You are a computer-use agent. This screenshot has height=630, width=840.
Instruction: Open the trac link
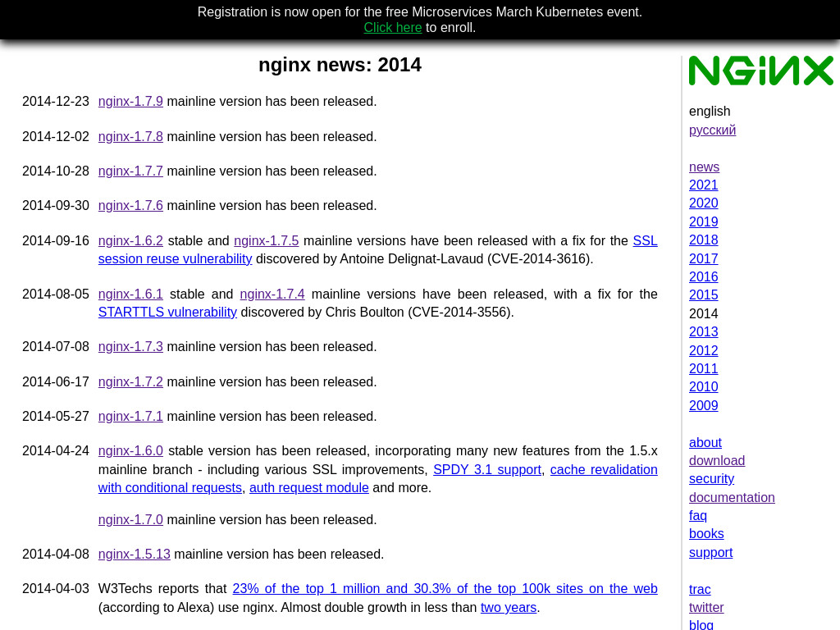click(x=700, y=589)
